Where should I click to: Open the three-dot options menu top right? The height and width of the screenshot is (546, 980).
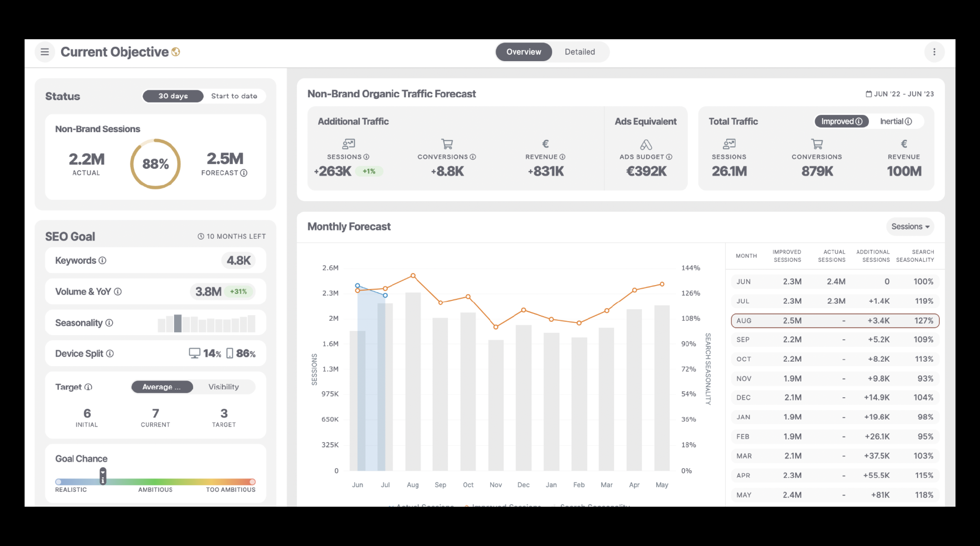[x=934, y=52]
